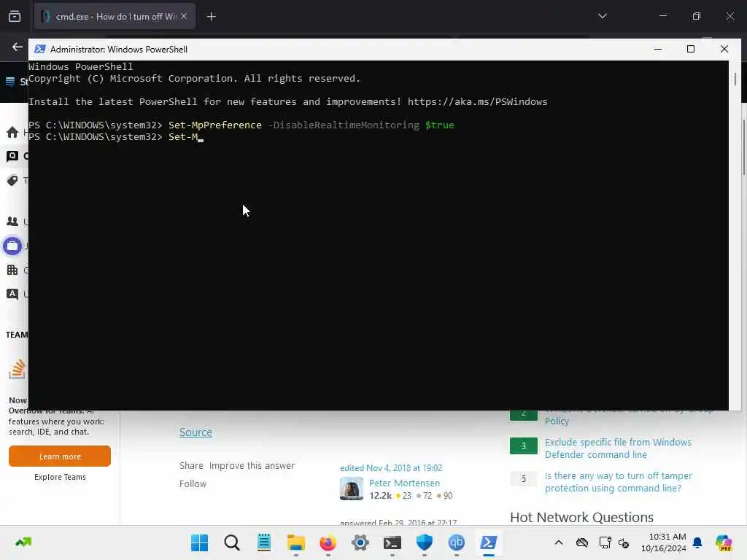This screenshot has height=560, width=747.
Task: Open Questions icon in site sidebar
Action: [x=12, y=156]
